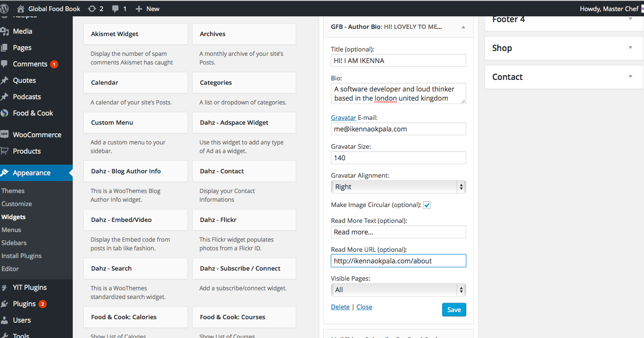644x338 pixels.
Task: Open the comments bubble icon showing 1
Action: tap(116, 9)
